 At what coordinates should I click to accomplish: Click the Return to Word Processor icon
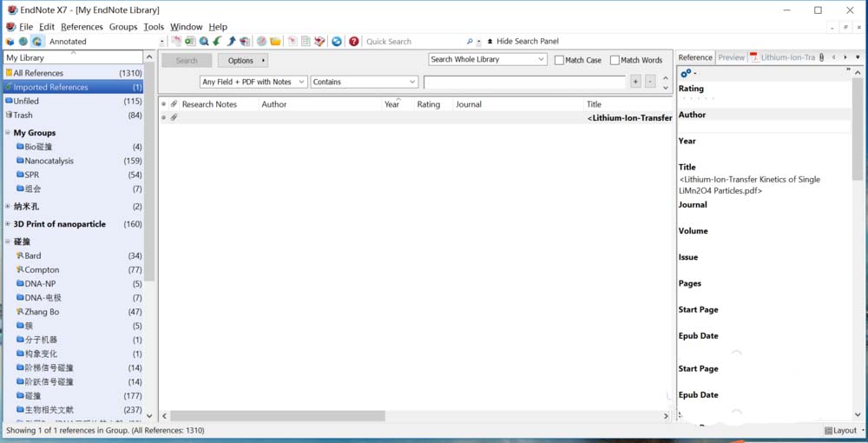319,42
